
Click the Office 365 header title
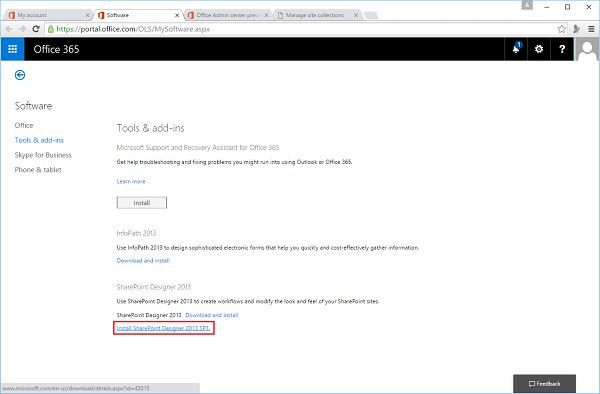(x=56, y=49)
